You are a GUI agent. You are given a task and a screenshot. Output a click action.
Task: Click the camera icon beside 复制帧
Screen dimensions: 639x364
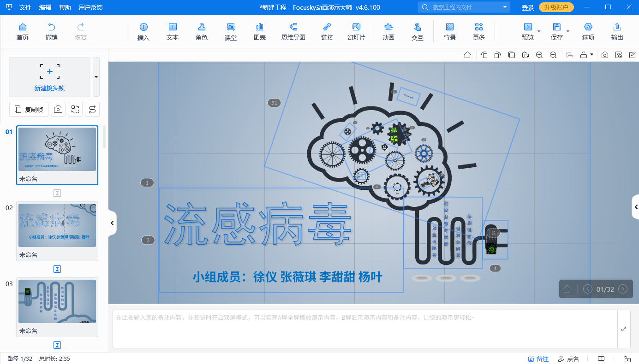pyautogui.click(x=58, y=109)
